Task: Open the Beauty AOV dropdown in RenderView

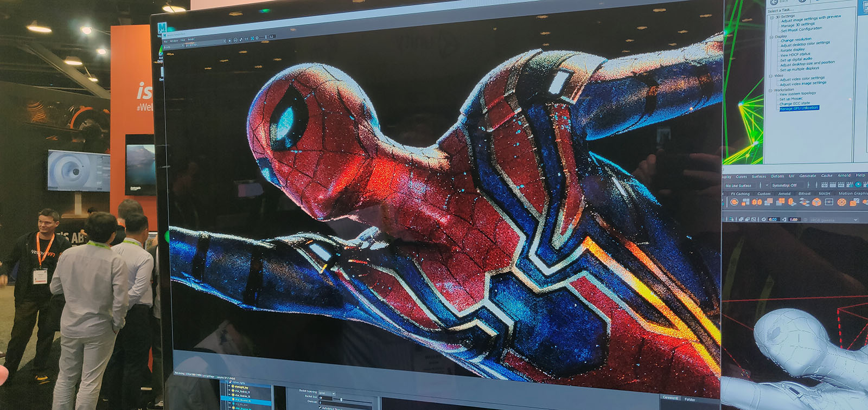Action: click(x=174, y=47)
